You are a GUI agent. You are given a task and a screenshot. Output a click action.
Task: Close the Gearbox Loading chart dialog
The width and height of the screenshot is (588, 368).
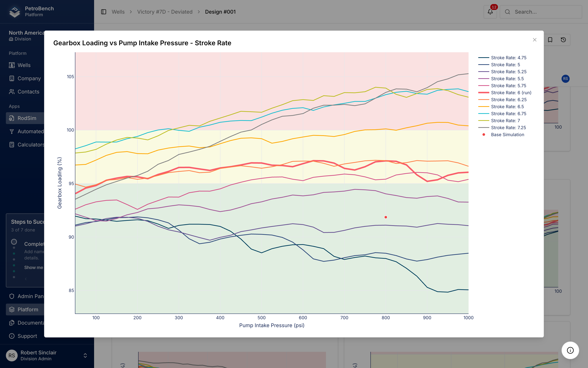click(535, 40)
